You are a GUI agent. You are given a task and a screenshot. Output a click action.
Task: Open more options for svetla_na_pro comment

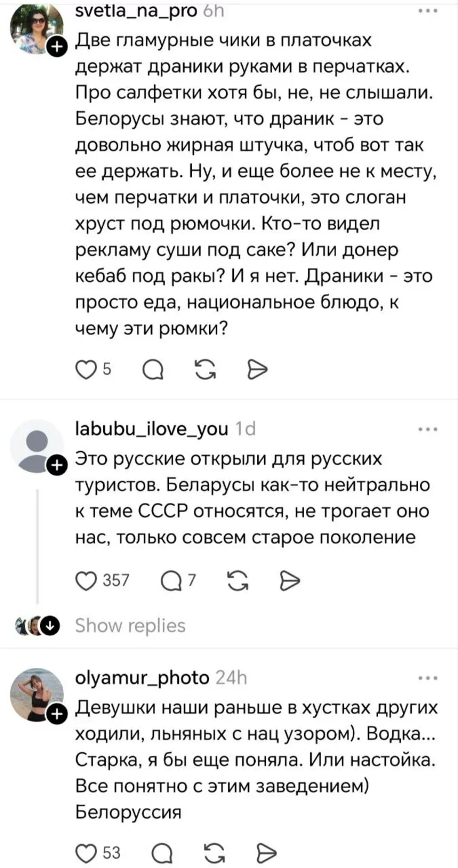coord(430,12)
